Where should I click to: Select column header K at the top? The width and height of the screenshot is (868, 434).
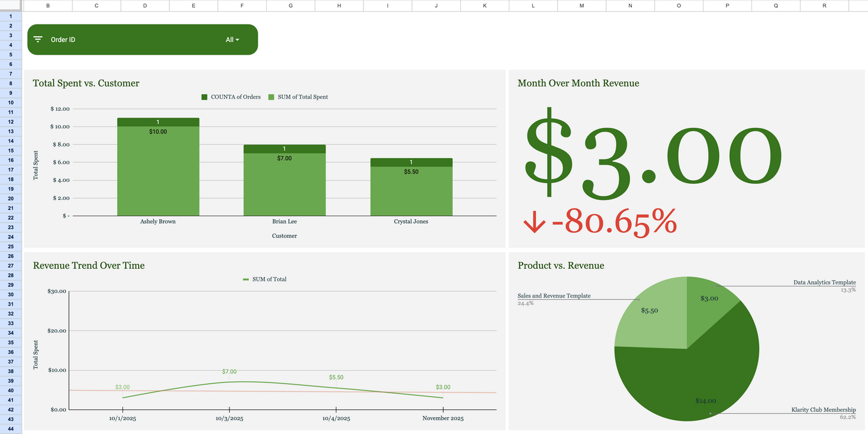coord(484,5)
